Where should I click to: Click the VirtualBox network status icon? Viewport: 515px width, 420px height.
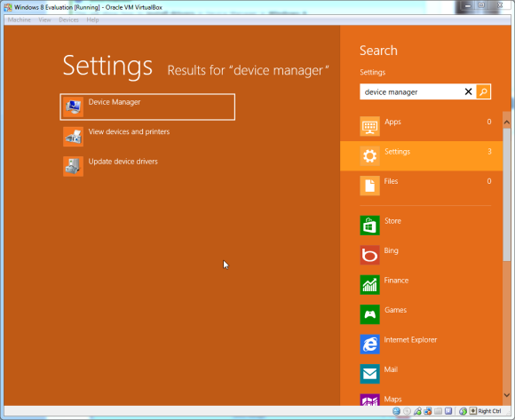coord(428,411)
